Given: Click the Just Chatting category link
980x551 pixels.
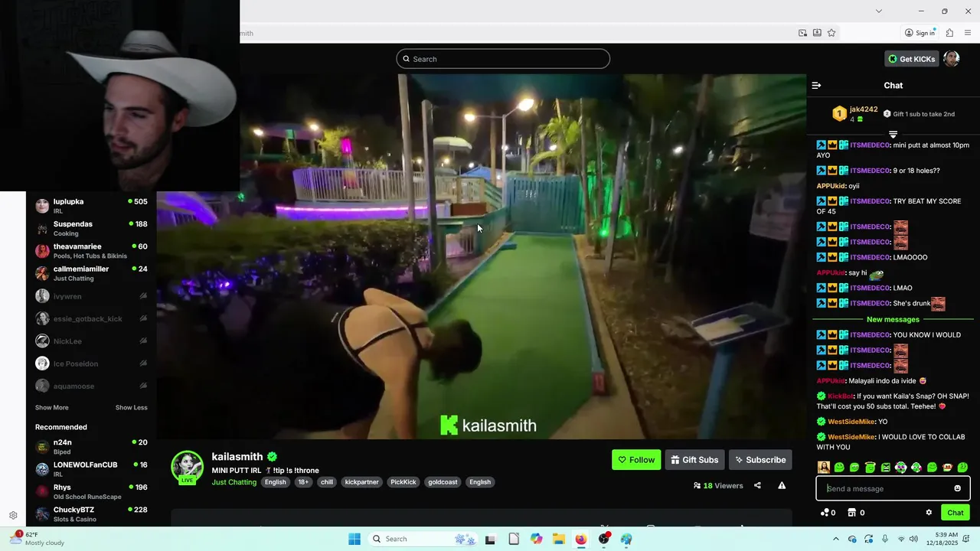Looking at the screenshot, I should (234, 482).
